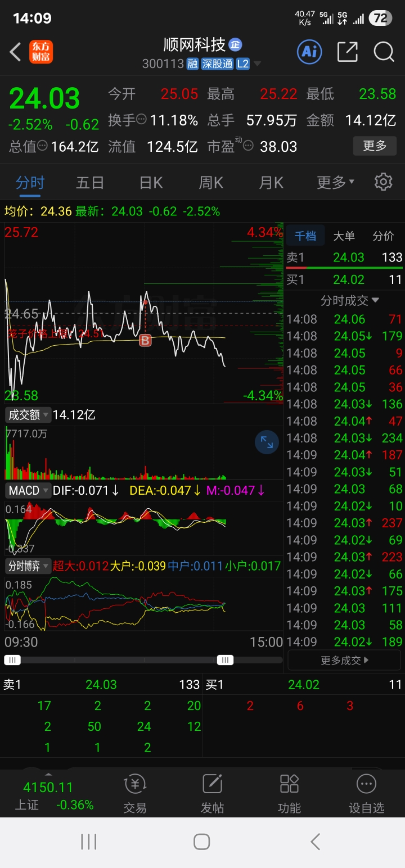The width and height of the screenshot is (405, 868).
Task: Tap the info icon next to 市盈
Action: coord(249,147)
